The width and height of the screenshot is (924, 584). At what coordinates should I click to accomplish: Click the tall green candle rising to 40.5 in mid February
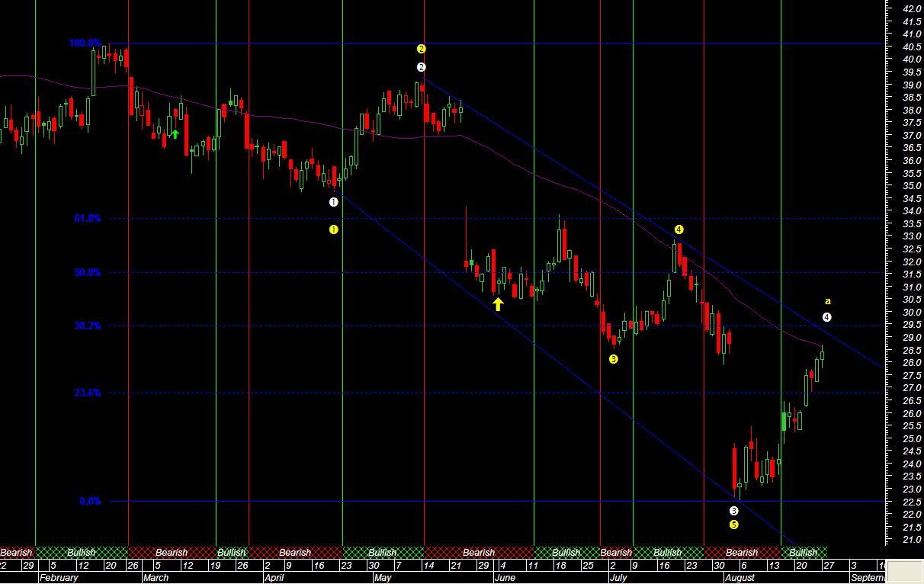(x=93, y=72)
